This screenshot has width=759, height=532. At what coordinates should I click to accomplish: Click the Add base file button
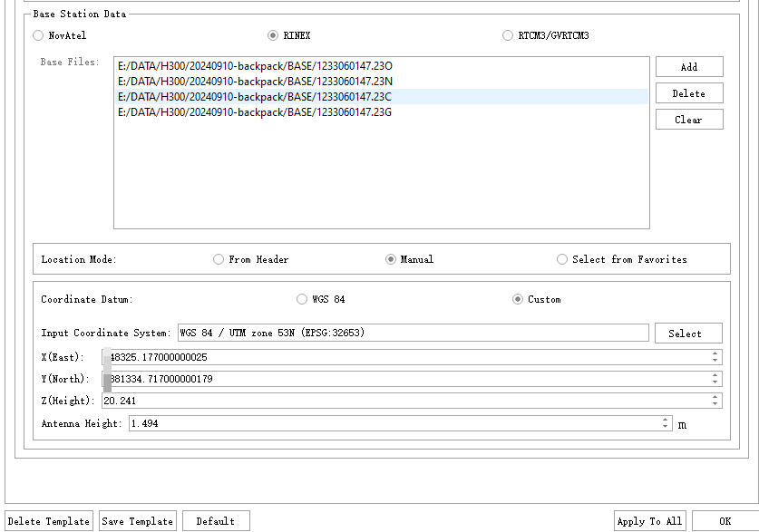pyautogui.click(x=689, y=67)
